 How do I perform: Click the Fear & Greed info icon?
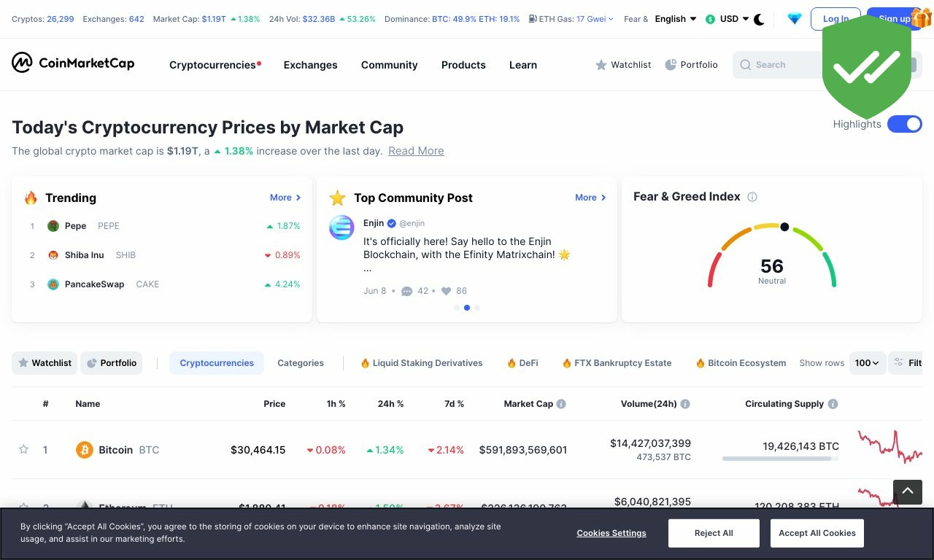click(x=752, y=197)
